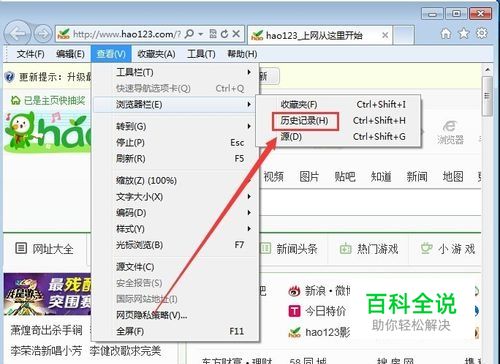Click the 视频 search category link

coord(274,176)
